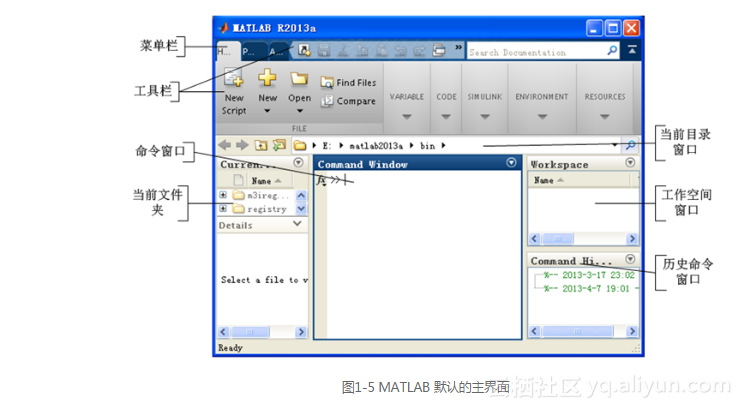The image size is (742, 409).
Task: Select history entry 2013-3-17 23:02
Action: tap(589, 275)
